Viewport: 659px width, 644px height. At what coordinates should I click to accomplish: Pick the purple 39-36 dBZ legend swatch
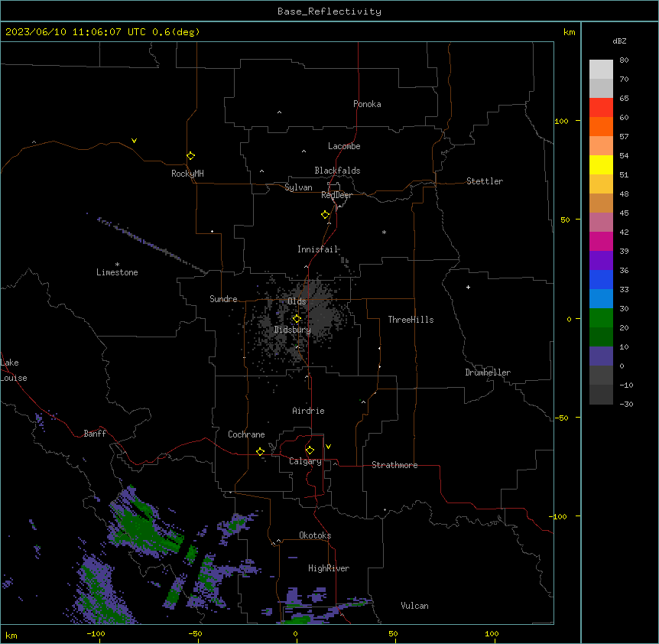[x=601, y=260]
